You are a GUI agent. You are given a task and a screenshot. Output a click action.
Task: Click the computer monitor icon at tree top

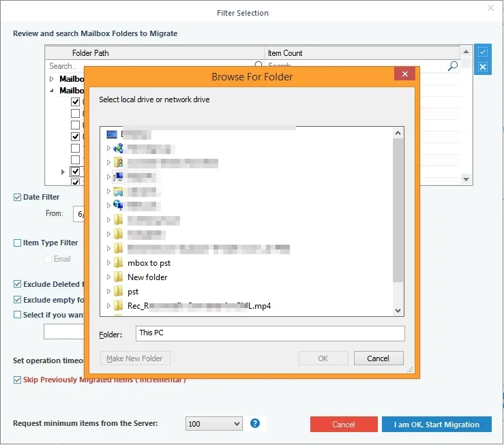tap(112, 134)
